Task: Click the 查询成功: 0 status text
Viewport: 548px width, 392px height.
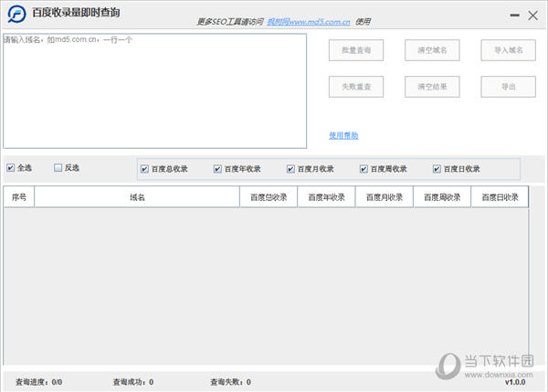Action: [133, 382]
